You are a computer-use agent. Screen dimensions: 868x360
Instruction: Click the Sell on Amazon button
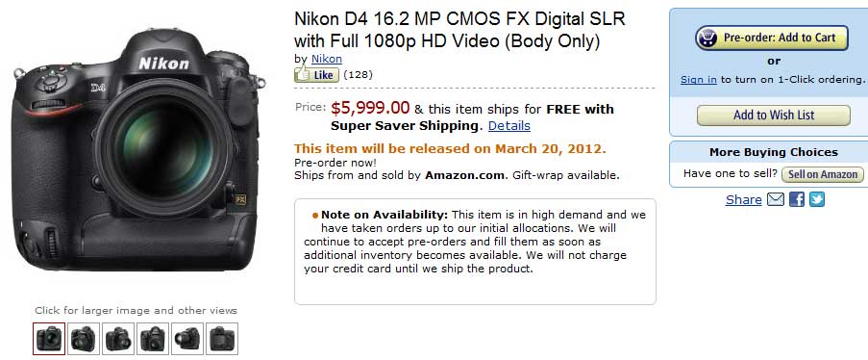(822, 174)
